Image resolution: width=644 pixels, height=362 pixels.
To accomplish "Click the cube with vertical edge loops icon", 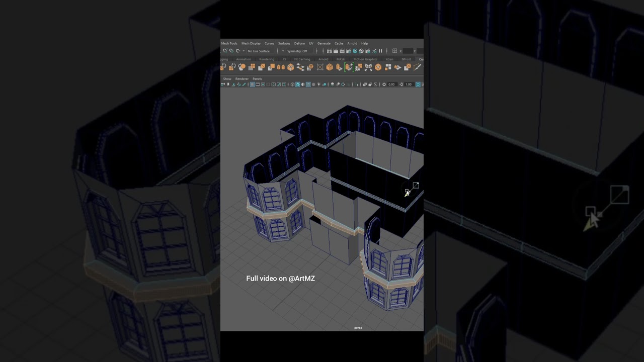I will [x=330, y=67].
